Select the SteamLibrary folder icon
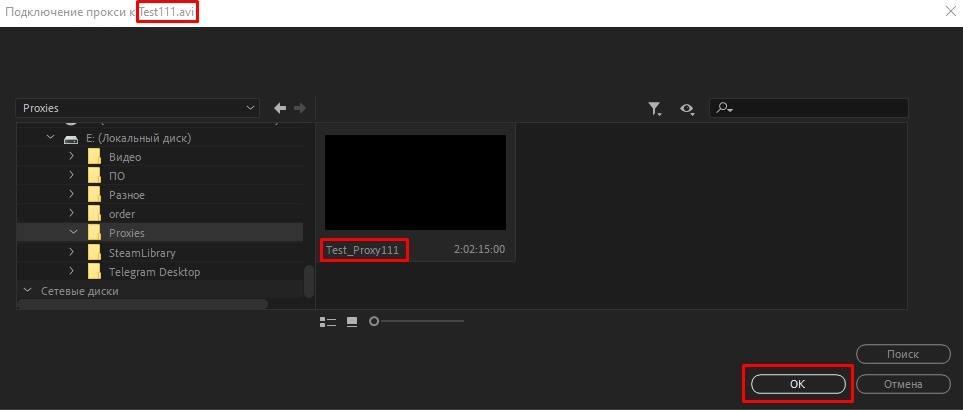 [94, 252]
